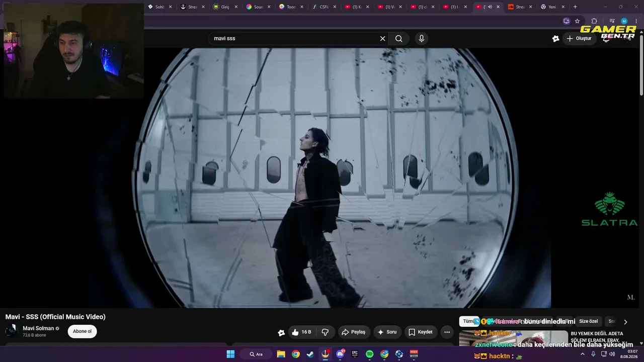Launch Steam from the taskbar
Screen dimensions: 644x362
pyautogui.click(x=310, y=354)
